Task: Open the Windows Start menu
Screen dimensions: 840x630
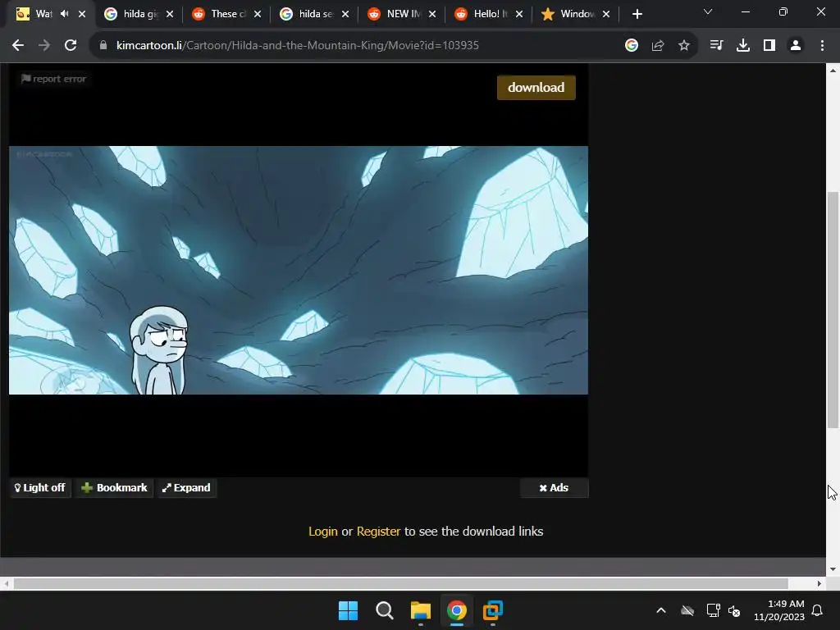Action: click(348, 610)
